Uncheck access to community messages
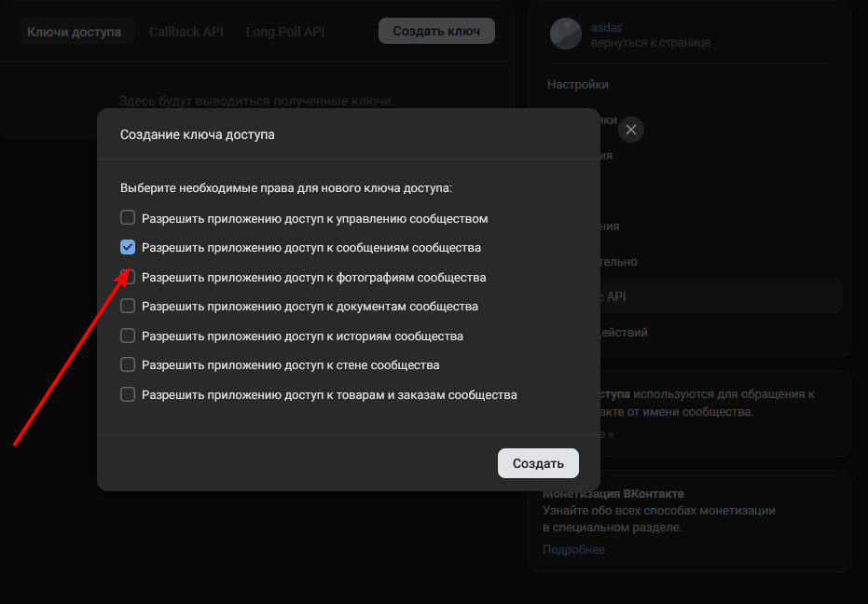The height and width of the screenshot is (604, 868). point(128,248)
